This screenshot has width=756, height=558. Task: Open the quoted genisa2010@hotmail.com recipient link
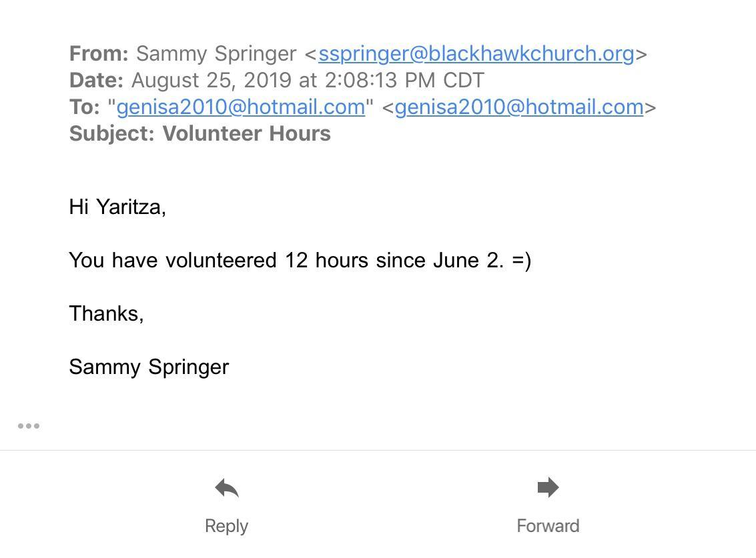coord(241,107)
